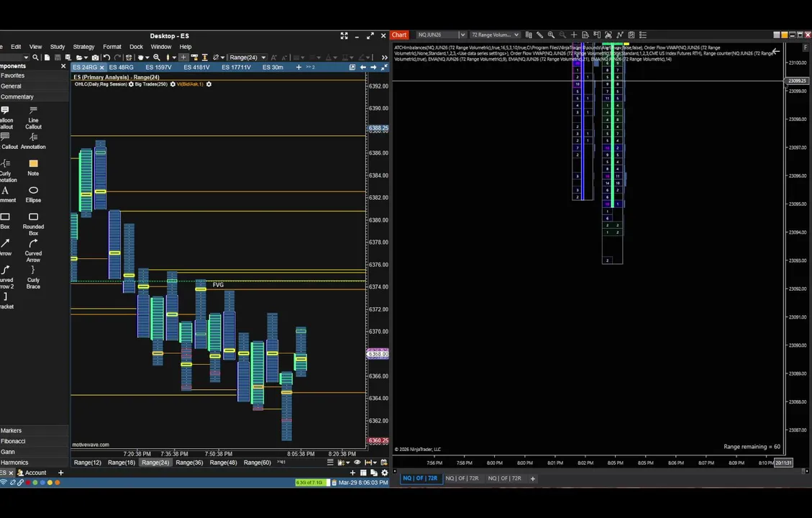Open the Dock menu
The height and width of the screenshot is (518, 812).
136,47
